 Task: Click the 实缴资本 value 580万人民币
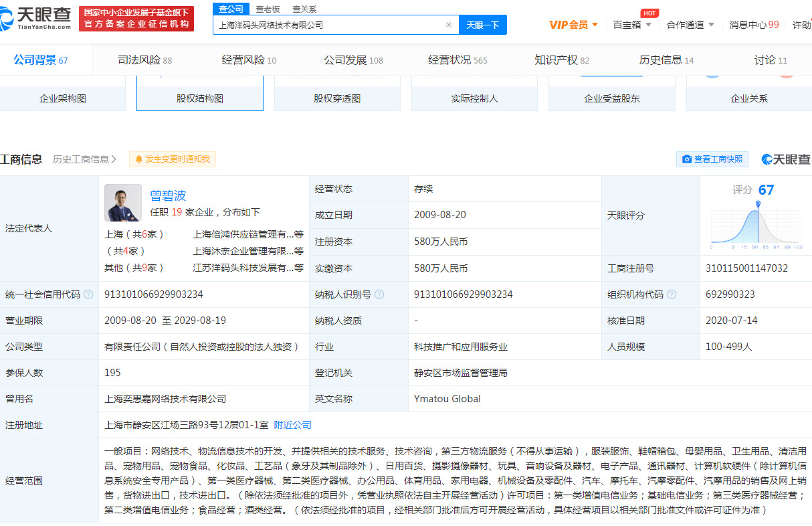[x=441, y=268]
